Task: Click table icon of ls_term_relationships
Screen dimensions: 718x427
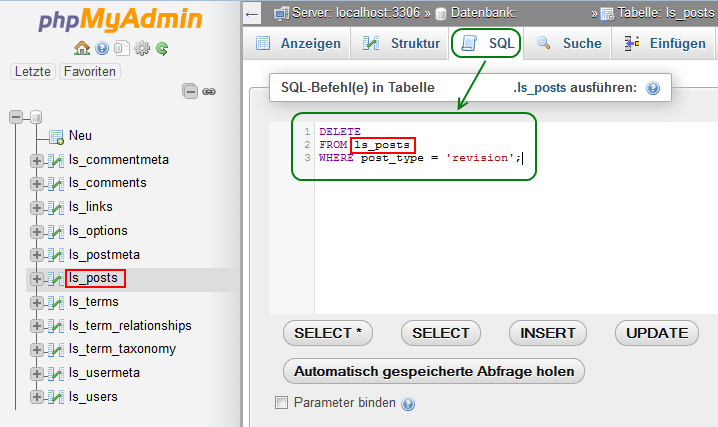Action: (56, 326)
